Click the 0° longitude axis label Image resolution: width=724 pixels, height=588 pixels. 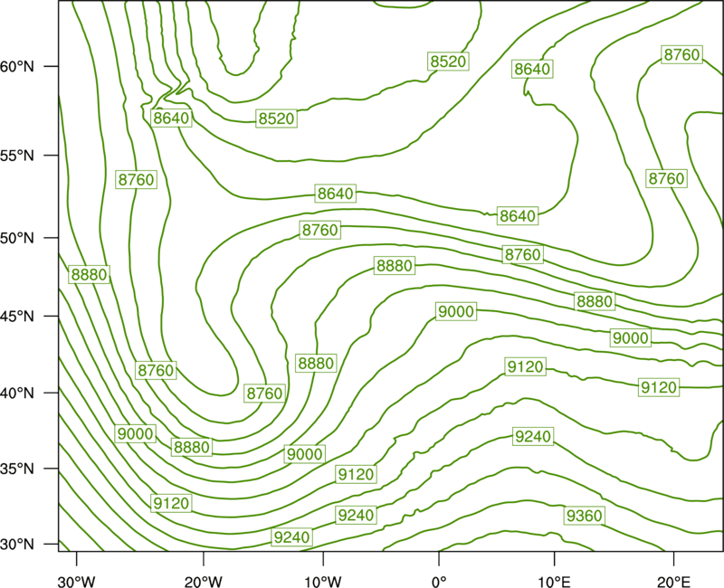click(439, 582)
